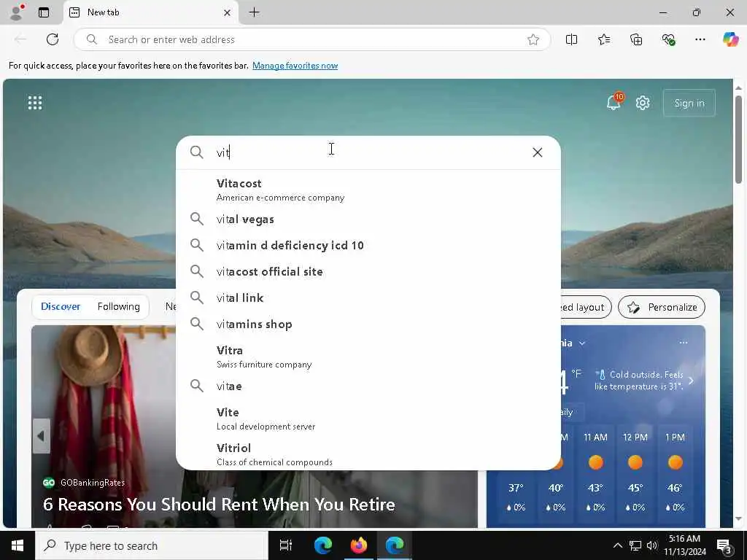Open the Edge profile icon

pyautogui.click(x=18, y=12)
